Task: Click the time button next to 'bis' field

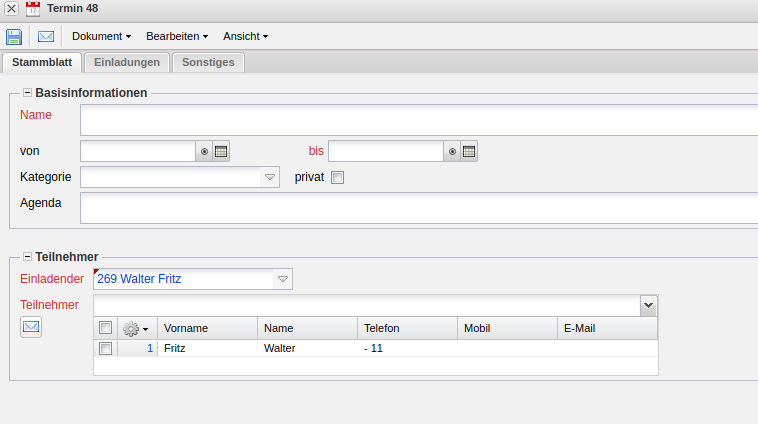Action: point(452,151)
